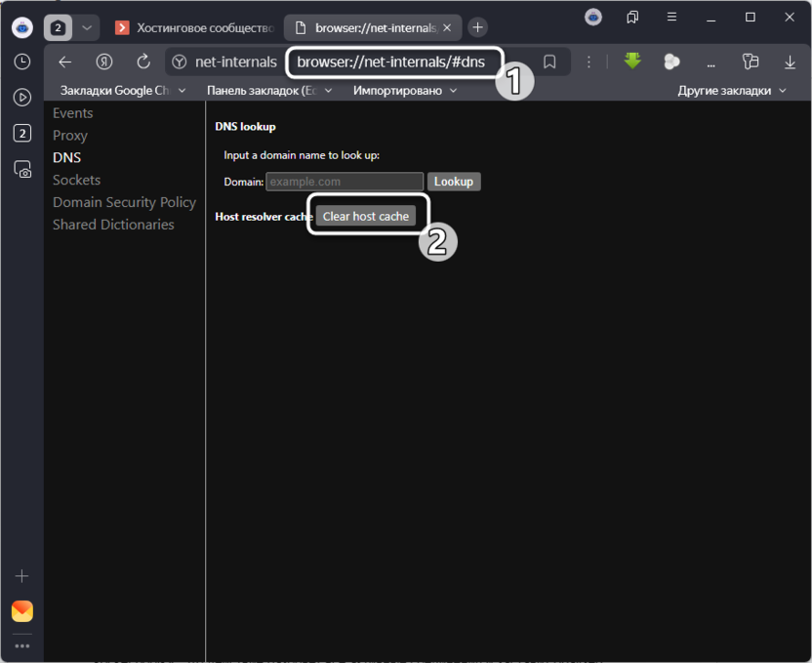Image resolution: width=812 pixels, height=663 pixels.
Task: Go back with the arrow button
Action: click(65, 62)
